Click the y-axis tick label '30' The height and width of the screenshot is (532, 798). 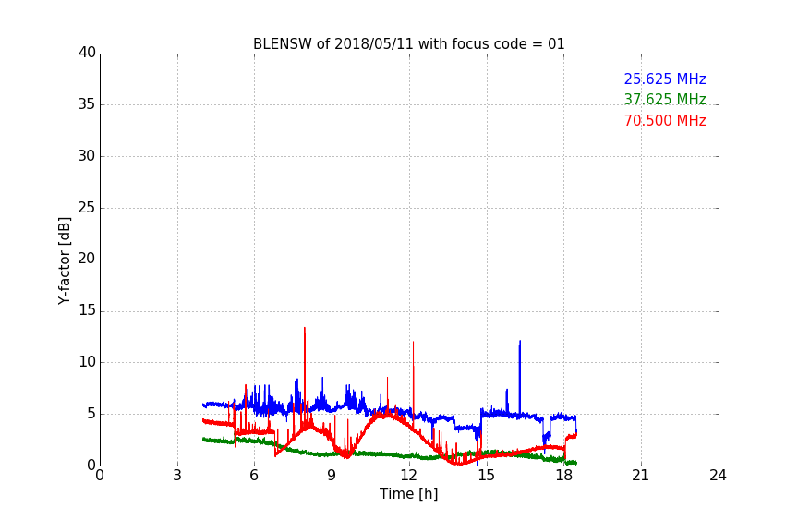pos(87,156)
